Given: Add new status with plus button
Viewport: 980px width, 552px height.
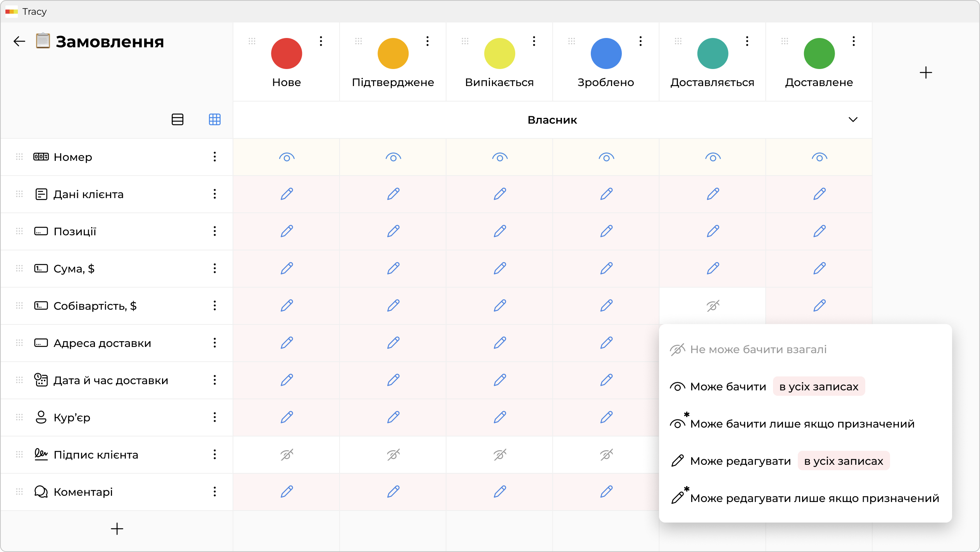Looking at the screenshot, I should tap(926, 72).
